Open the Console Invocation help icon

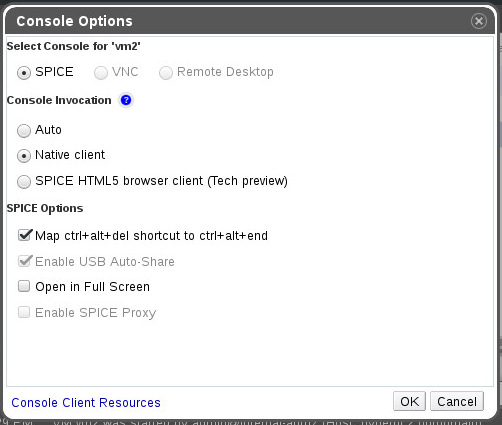click(x=126, y=100)
